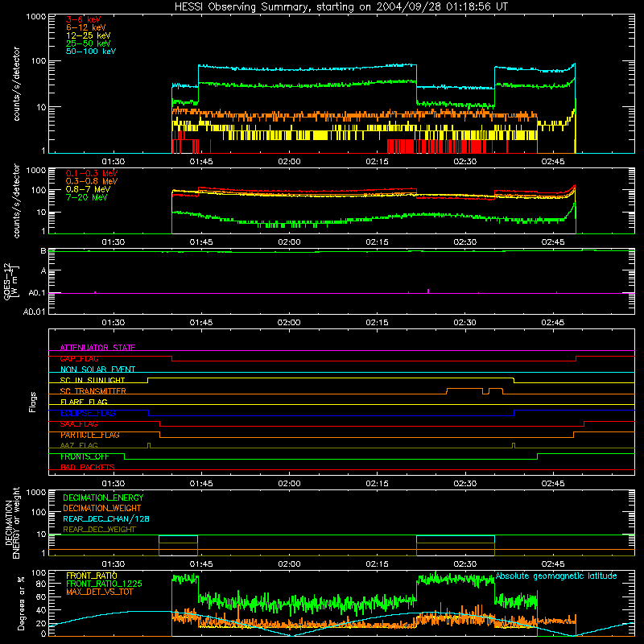
Task: Click the Absolute geomagnetic latitude label
Action: pos(556,576)
